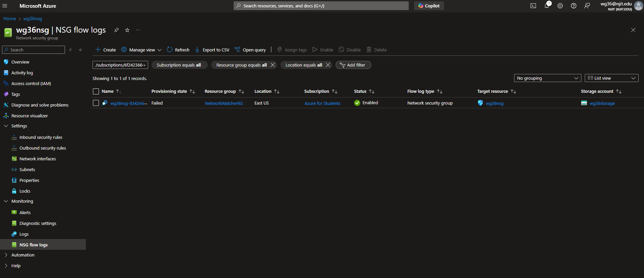Remove the Location equals all filter
The width and height of the screenshot is (644, 278).
[328, 65]
